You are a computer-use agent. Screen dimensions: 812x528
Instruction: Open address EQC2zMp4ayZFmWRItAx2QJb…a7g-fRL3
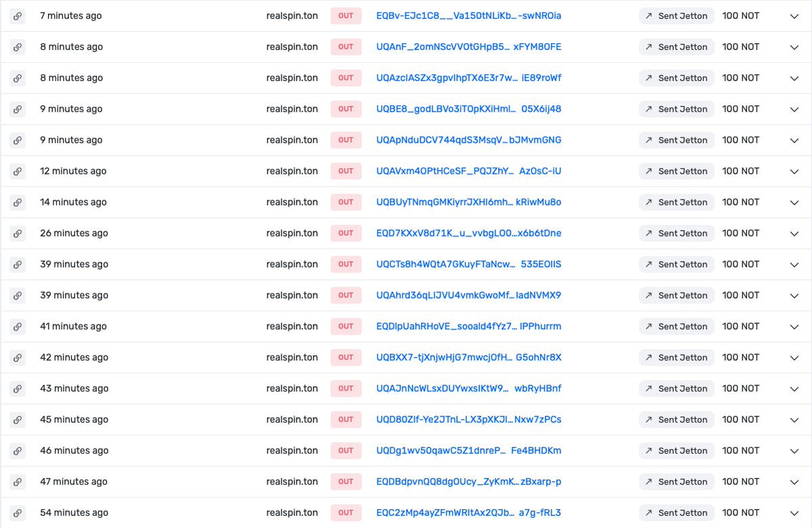(469, 513)
